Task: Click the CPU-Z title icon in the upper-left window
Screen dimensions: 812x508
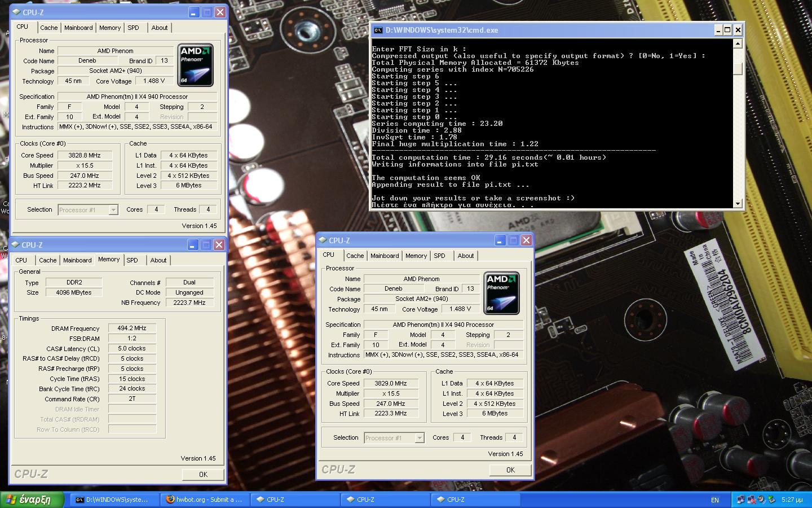Action: tap(16, 12)
